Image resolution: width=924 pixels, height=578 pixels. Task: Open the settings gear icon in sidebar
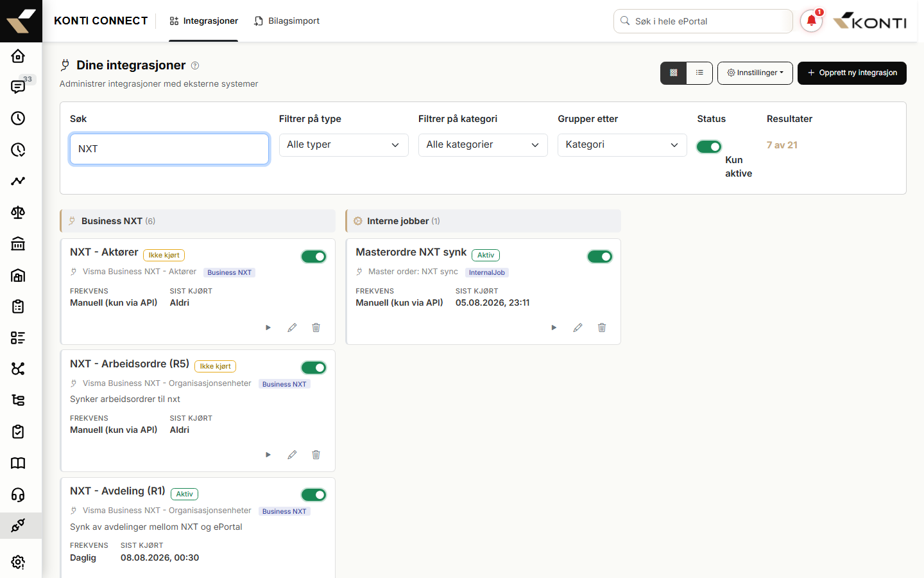point(18,562)
